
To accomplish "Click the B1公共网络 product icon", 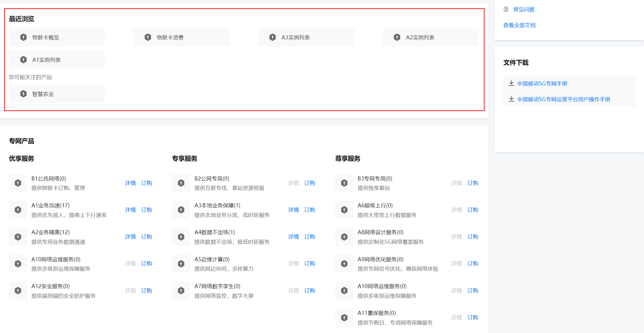I will (x=18, y=183).
